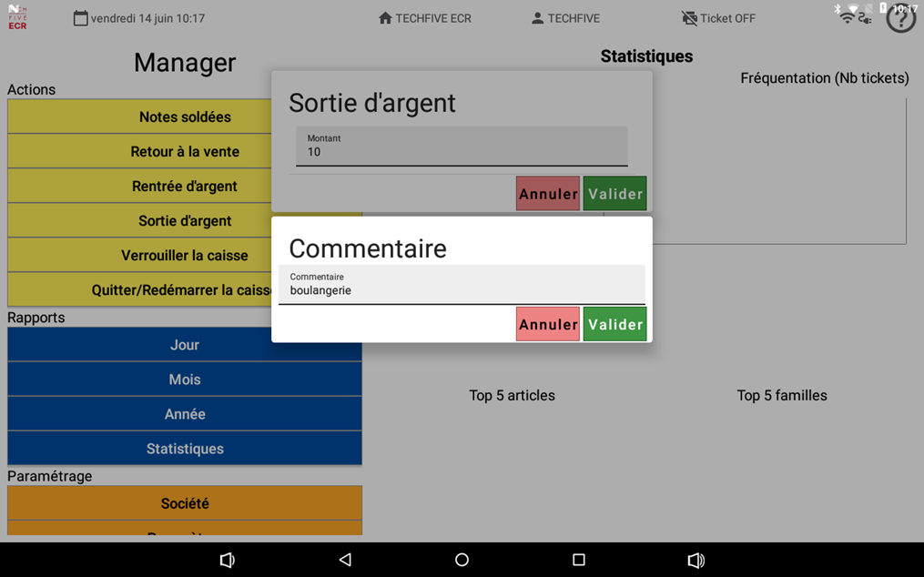This screenshot has height=577, width=924.
Task: Click the help question mark icon
Action: click(900, 19)
